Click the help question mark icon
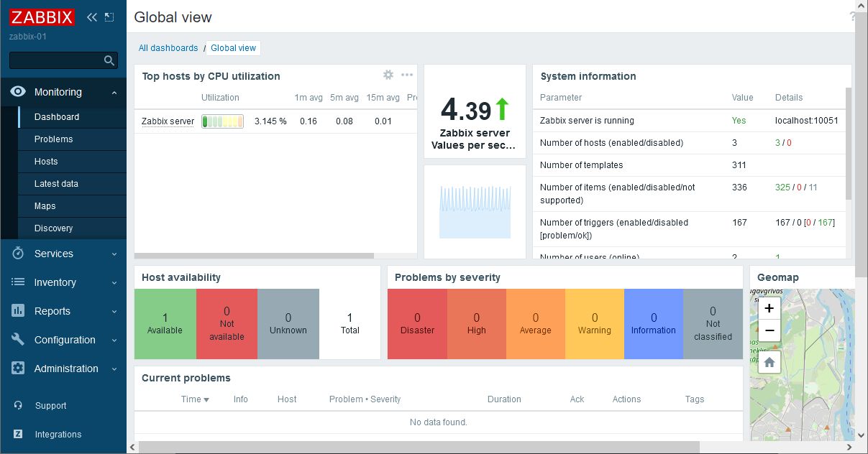 tap(853, 17)
